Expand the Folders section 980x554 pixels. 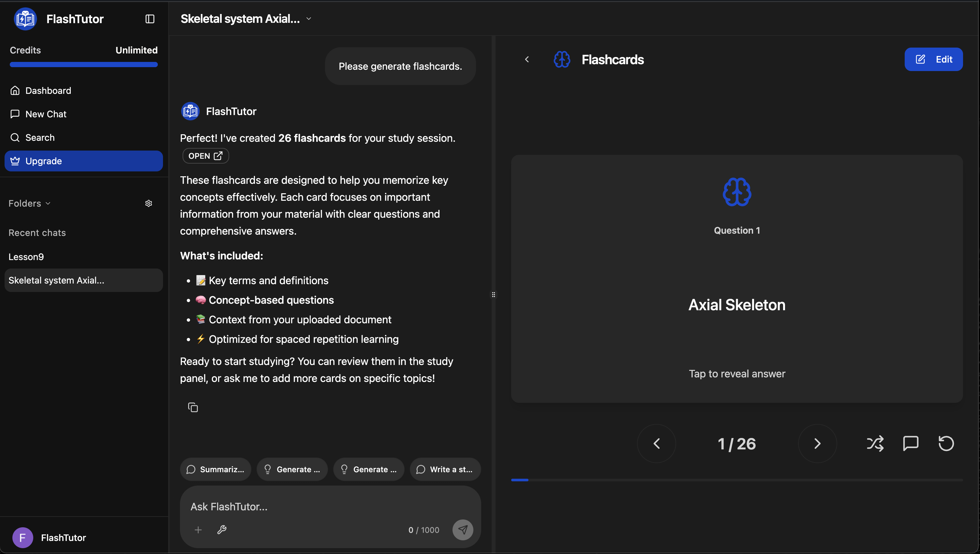pyautogui.click(x=29, y=204)
